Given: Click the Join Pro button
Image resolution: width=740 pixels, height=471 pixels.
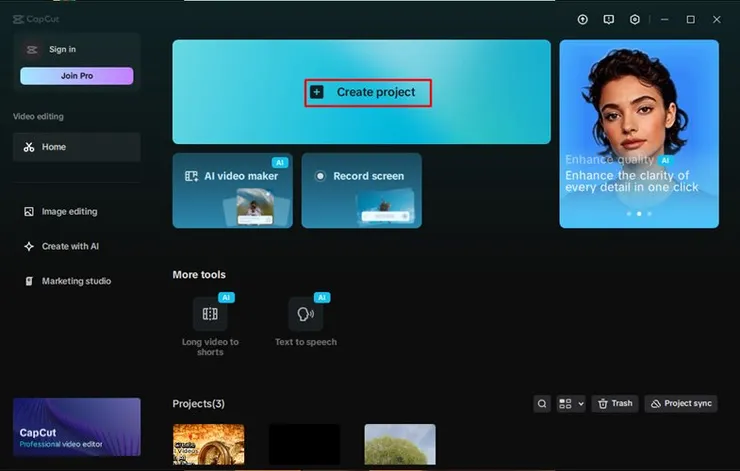Looking at the screenshot, I should pyautogui.click(x=77, y=76).
